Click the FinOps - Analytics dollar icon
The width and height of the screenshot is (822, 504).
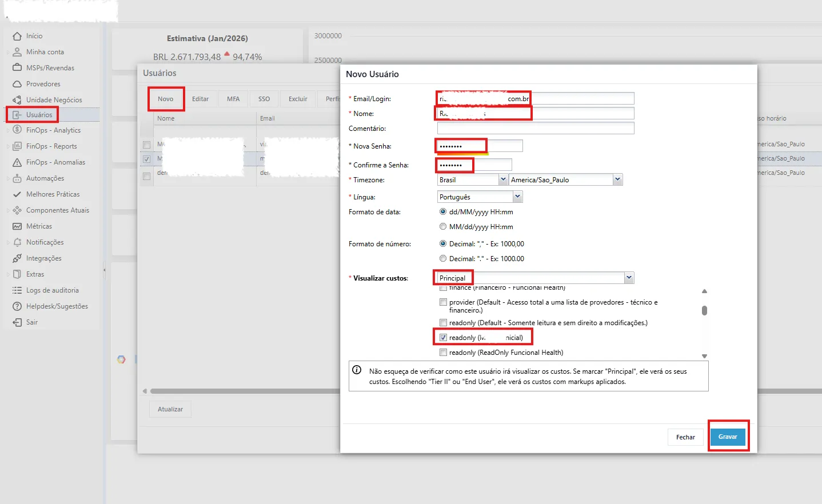point(17,130)
